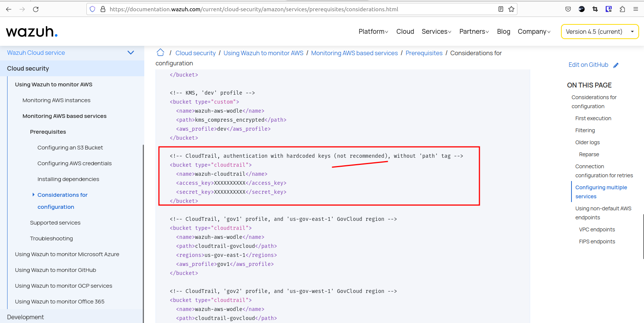The image size is (644, 323).
Task: Open the Version 4.5 (current) selector
Action: tap(600, 32)
